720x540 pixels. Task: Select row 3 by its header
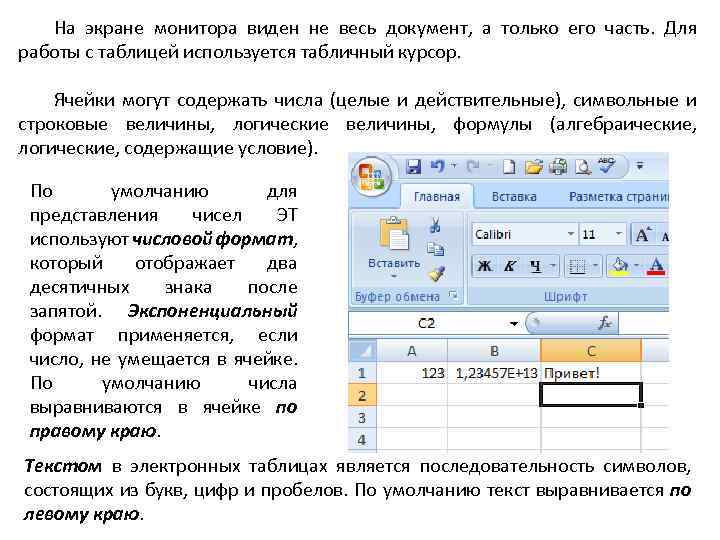click(362, 417)
